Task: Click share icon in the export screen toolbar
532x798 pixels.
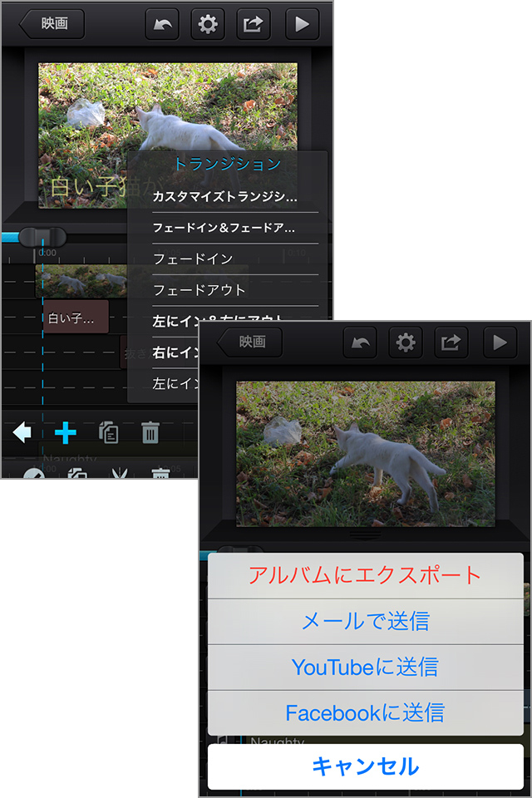Action: click(x=452, y=342)
